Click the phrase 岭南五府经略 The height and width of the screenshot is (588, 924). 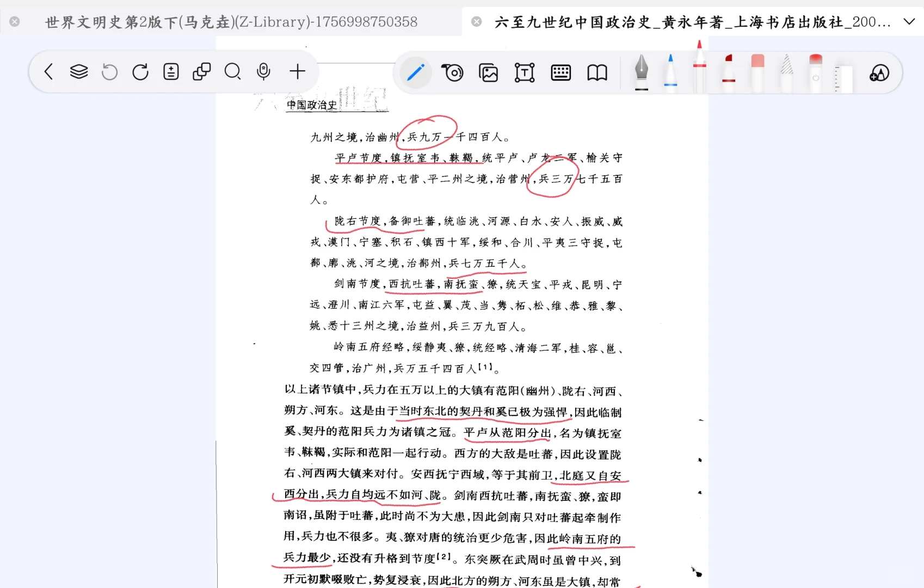369,347
